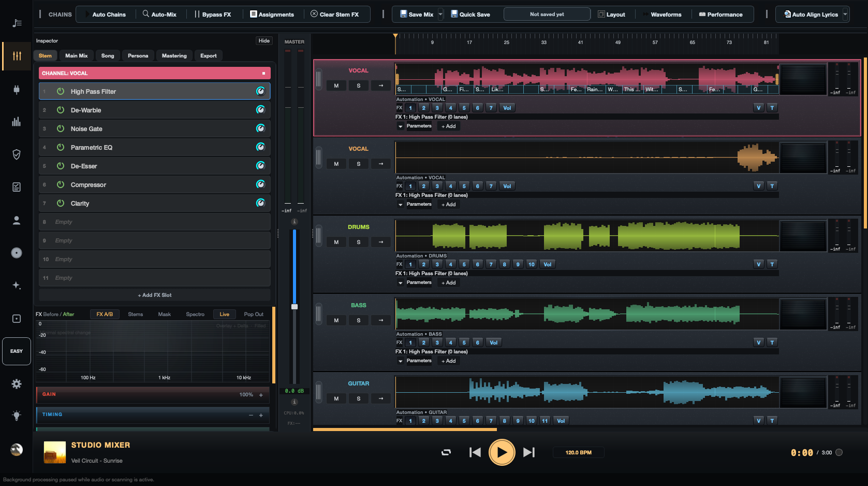This screenshot has width=868, height=486.
Task: Mute the DRUMS track
Action: [336, 242]
